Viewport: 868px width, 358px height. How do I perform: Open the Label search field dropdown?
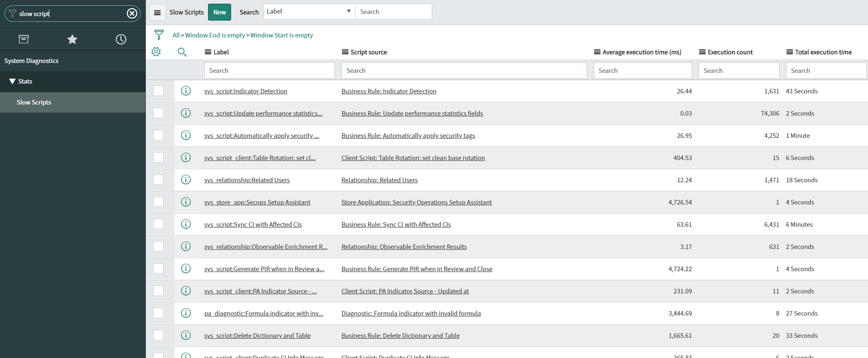tap(309, 12)
